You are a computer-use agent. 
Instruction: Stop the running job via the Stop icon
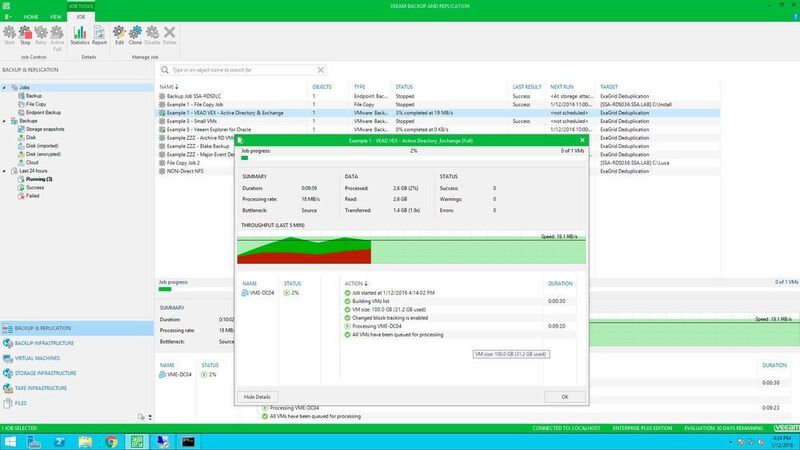[25, 36]
